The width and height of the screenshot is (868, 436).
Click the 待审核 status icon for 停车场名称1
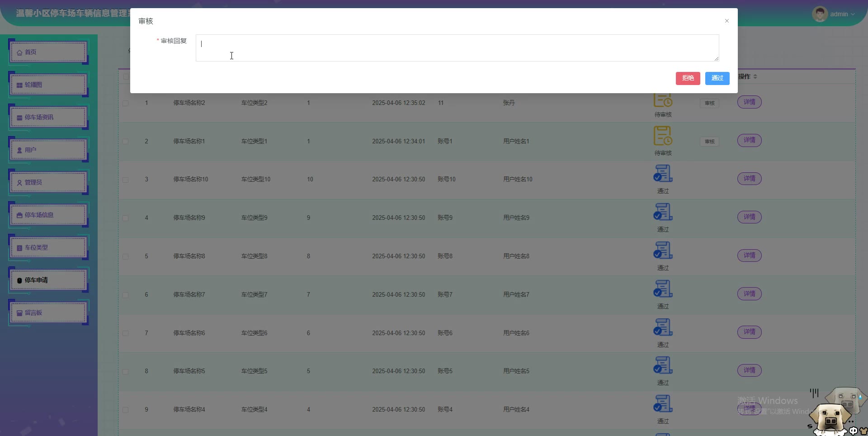[x=663, y=135]
